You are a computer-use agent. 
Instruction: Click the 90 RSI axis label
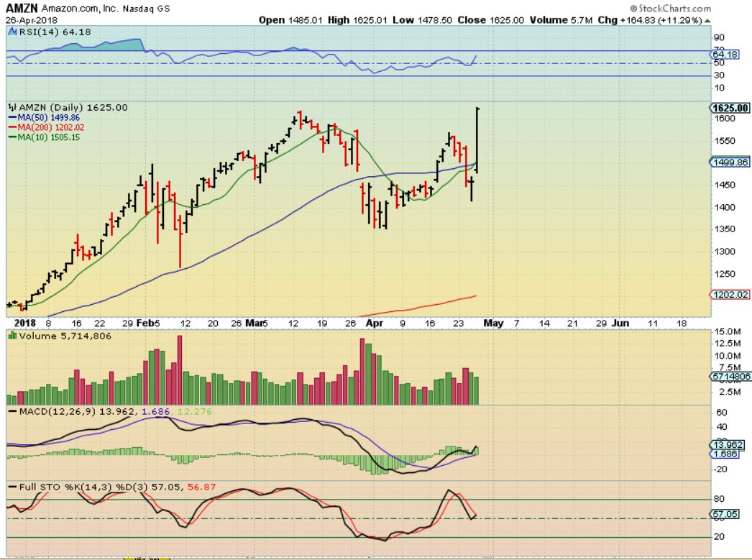click(x=720, y=37)
